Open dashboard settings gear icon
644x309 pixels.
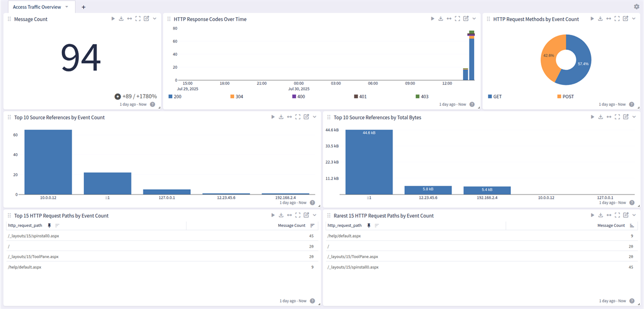click(636, 7)
